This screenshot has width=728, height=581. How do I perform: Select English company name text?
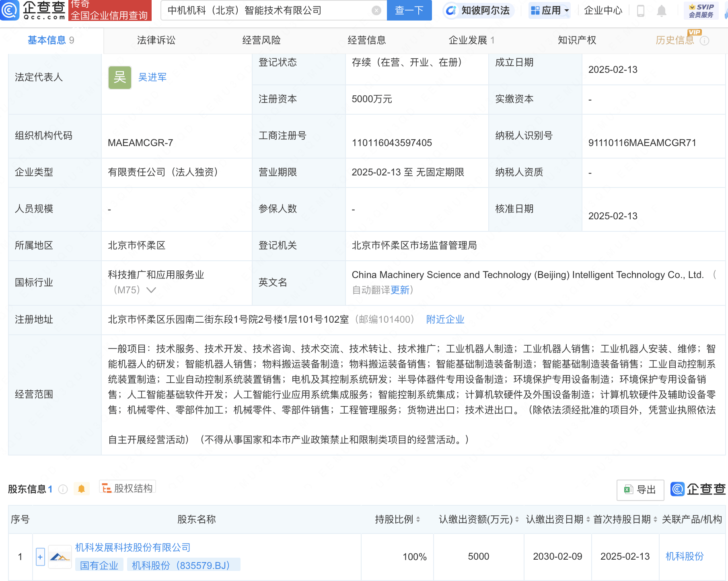pyautogui.click(x=528, y=275)
